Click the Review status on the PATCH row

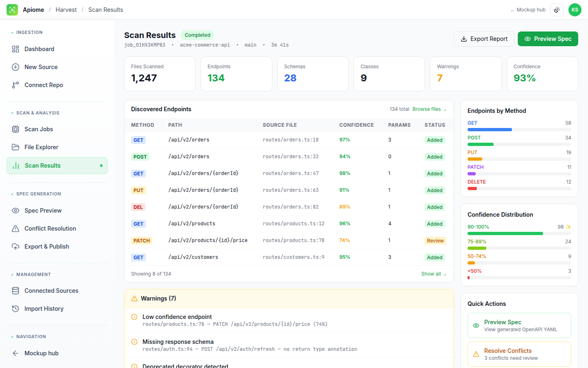[x=435, y=241]
